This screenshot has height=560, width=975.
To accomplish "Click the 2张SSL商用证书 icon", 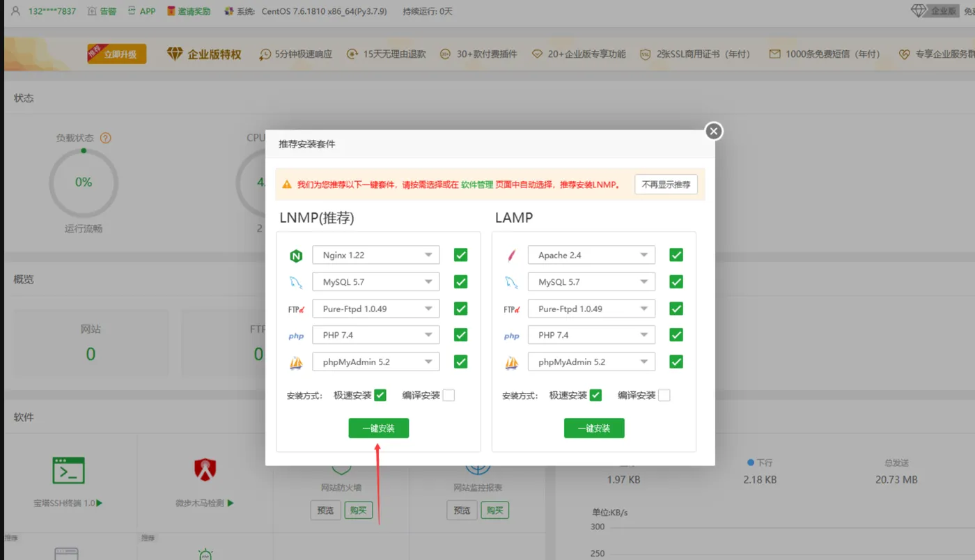I will click(x=644, y=54).
